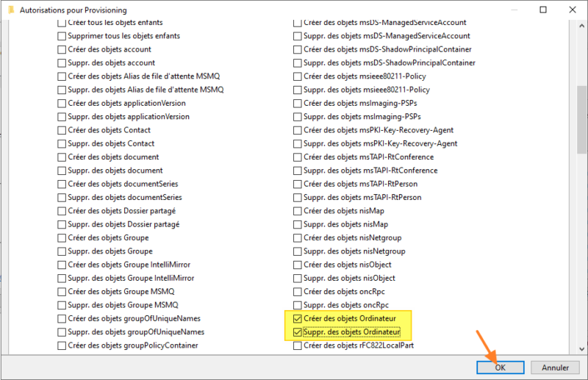Close the Autorisations pour Provisioning dialog
This screenshot has width=588, height=380.
click(x=573, y=10)
